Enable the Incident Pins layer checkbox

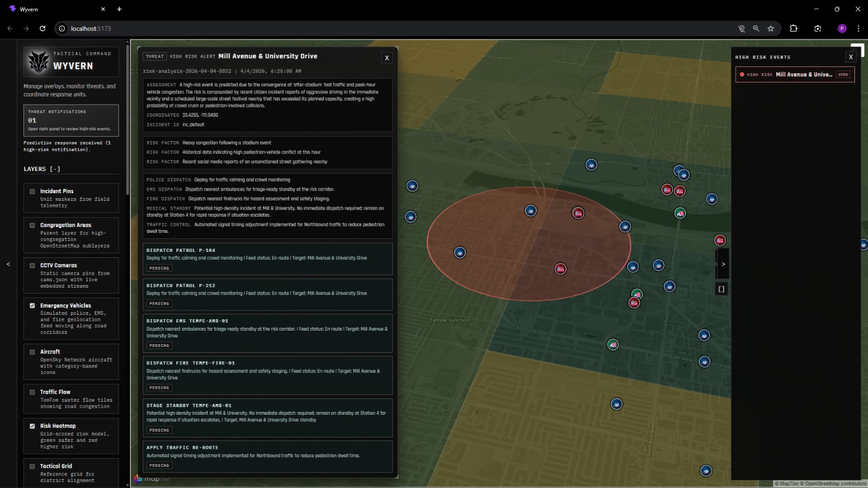click(33, 192)
